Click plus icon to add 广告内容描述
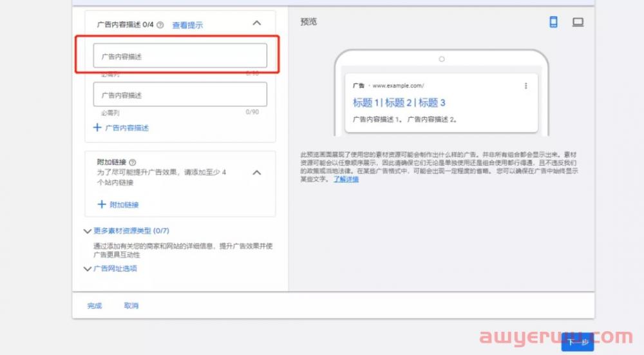This screenshot has width=644, height=355. (x=98, y=128)
